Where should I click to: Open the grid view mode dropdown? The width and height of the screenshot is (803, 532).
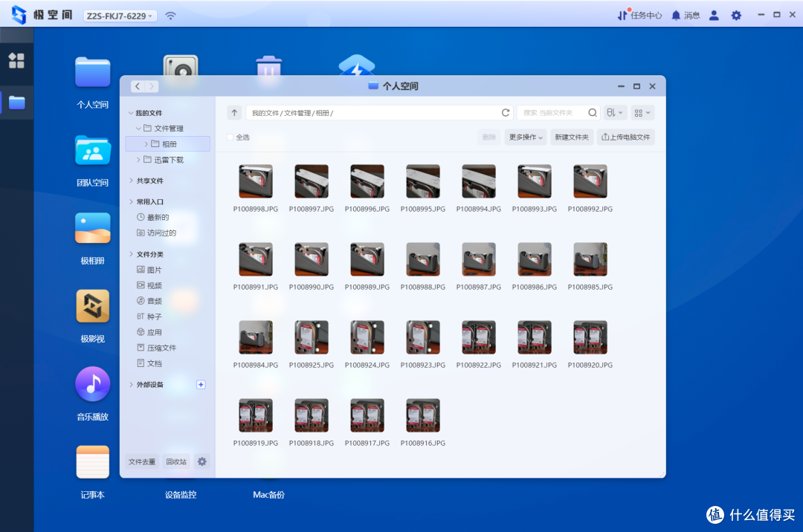(642, 112)
